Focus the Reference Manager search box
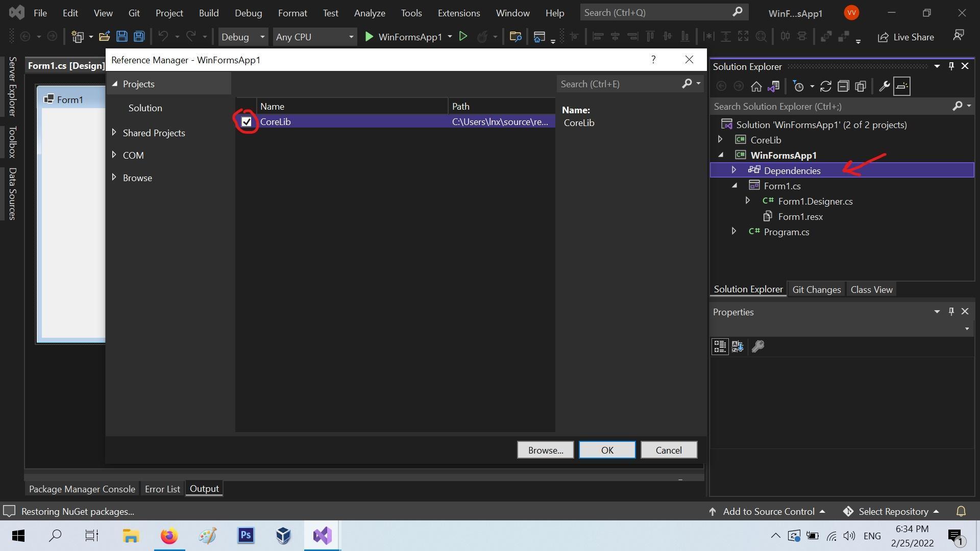Screen dimensions: 980x551 [620, 84]
